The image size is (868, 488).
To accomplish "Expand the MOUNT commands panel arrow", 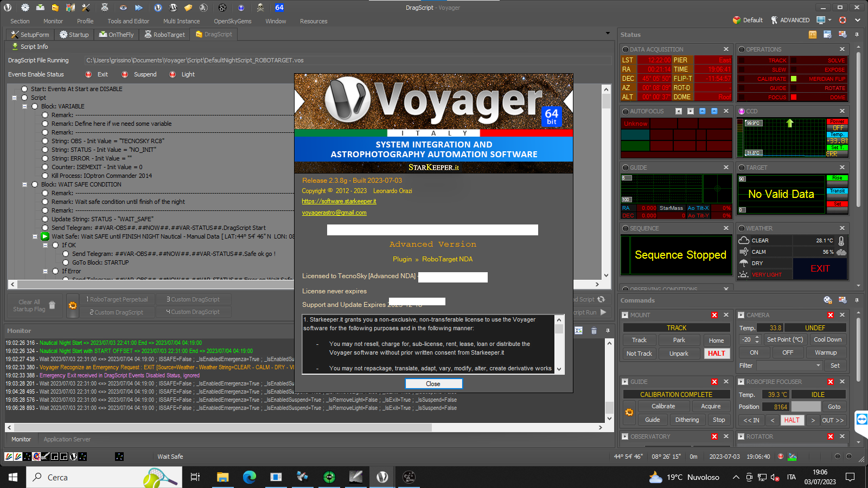I will 626,315.
